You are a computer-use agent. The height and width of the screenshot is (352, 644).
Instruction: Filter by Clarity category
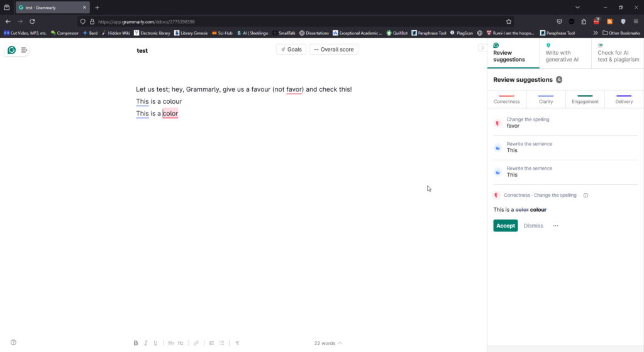point(546,99)
